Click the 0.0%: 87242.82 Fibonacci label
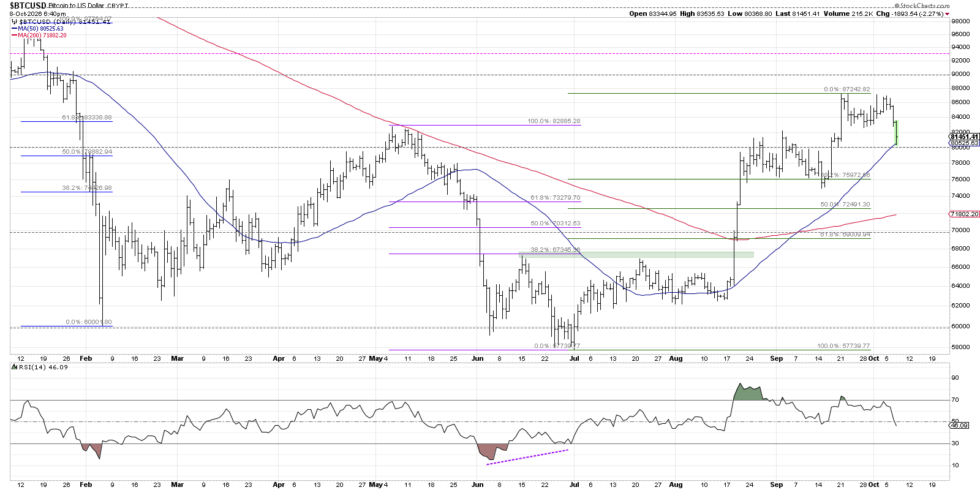The height and width of the screenshot is (490, 980). tap(847, 89)
